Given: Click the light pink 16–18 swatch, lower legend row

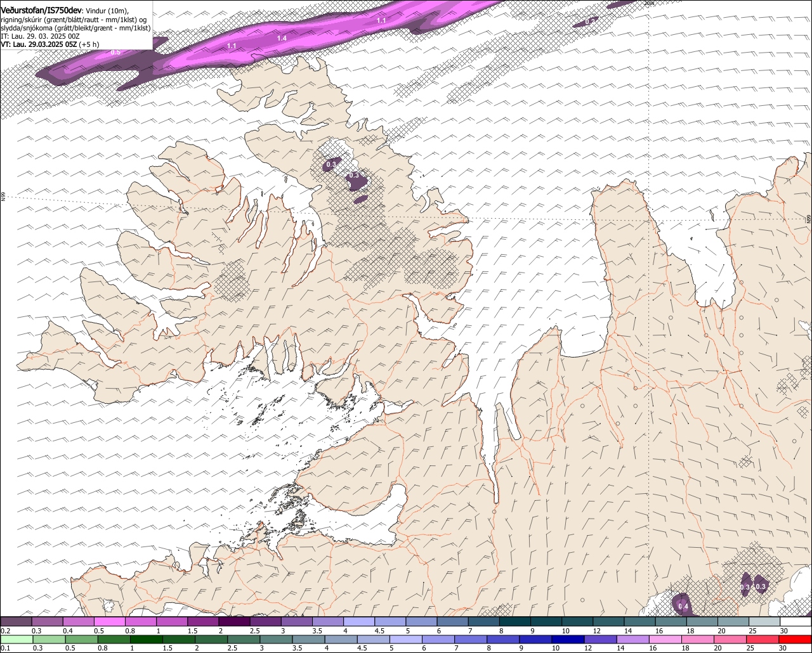Looking at the screenshot, I should click(664, 639).
